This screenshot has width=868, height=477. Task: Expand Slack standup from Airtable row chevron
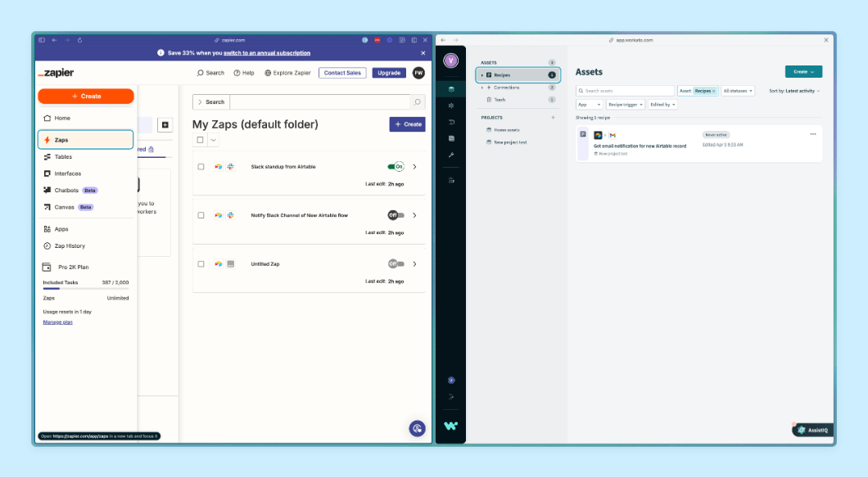414,167
